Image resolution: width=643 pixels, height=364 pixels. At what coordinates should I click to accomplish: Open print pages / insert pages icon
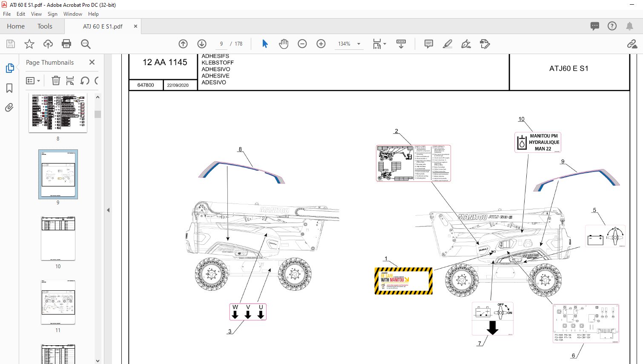pos(70,80)
